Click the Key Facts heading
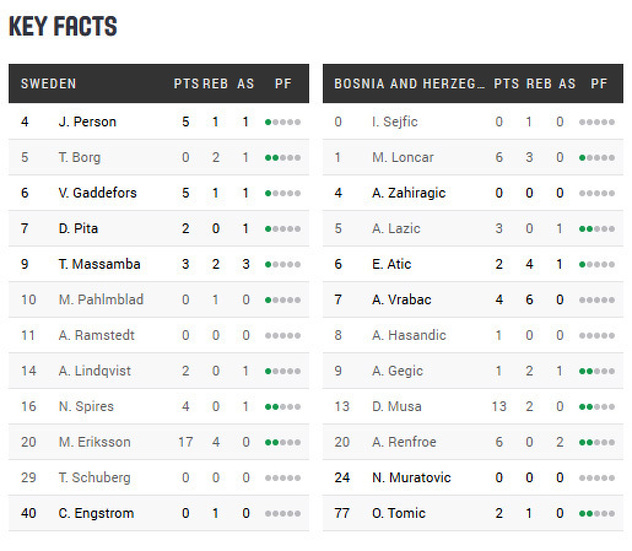The image size is (632, 551). 63,27
